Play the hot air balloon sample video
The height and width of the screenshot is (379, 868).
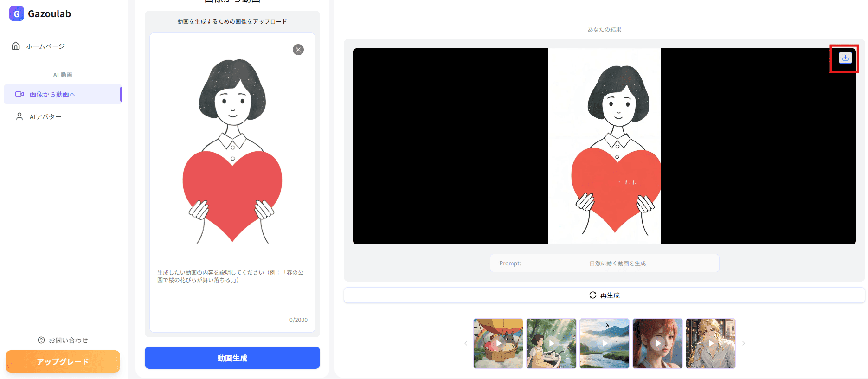coord(498,343)
